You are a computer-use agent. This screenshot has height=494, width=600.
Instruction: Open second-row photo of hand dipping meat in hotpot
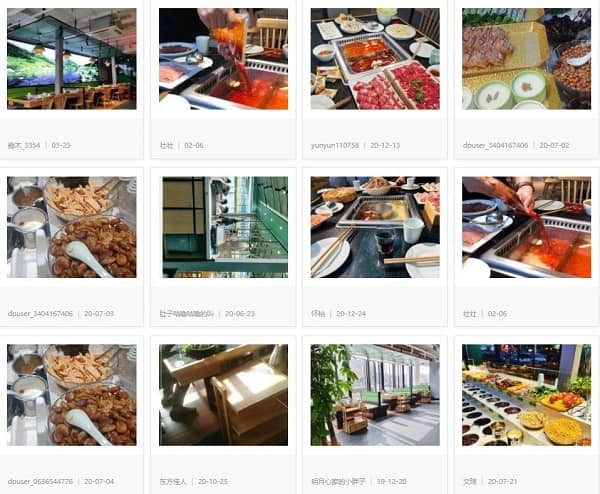click(527, 227)
